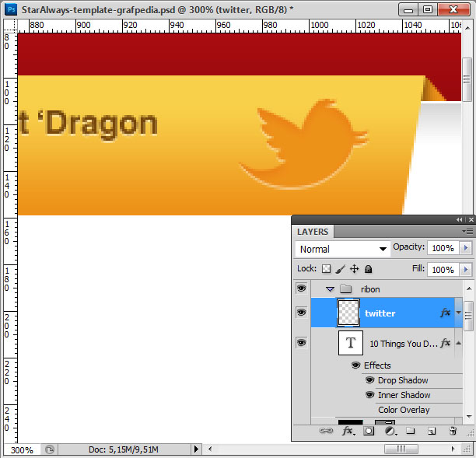Toggle the Drop Shadow effect visibility
Image resolution: width=476 pixels, height=458 pixels.
pyautogui.click(x=369, y=380)
